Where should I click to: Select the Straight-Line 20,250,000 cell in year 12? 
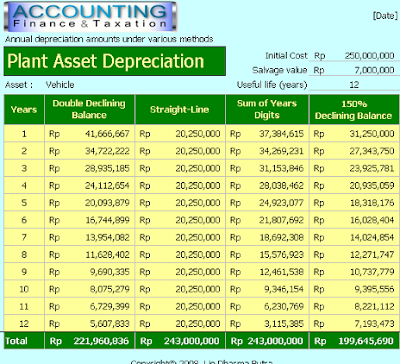180,323
